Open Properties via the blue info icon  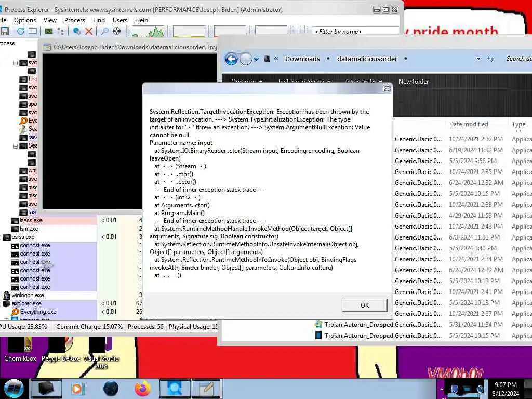tap(77, 31)
